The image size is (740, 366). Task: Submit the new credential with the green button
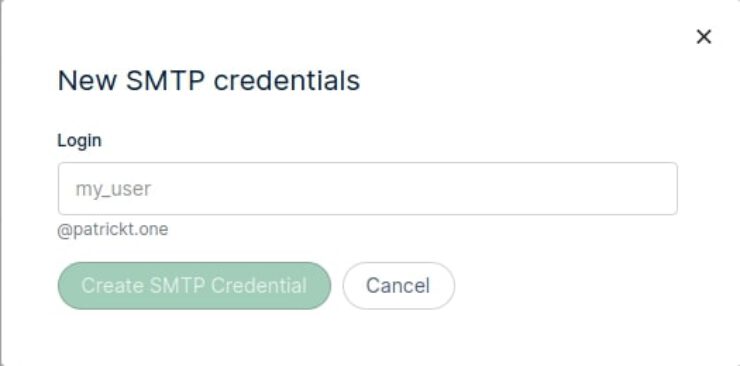pos(194,286)
